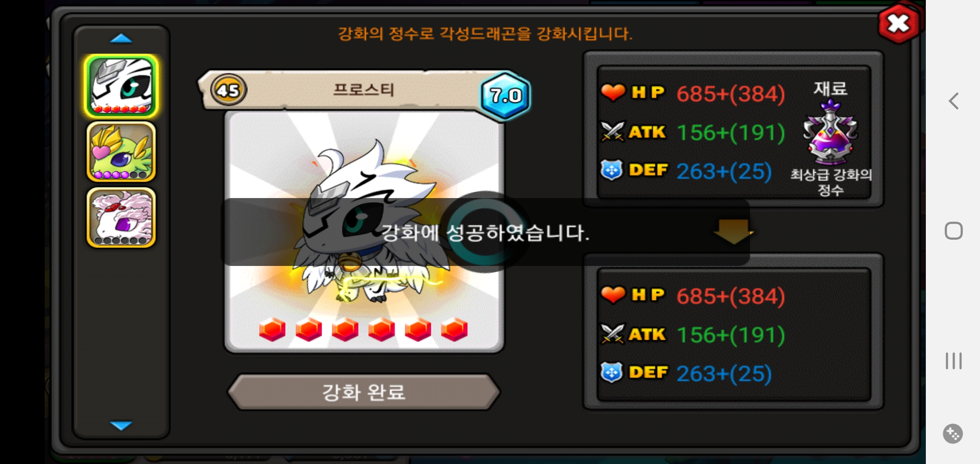The height and width of the screenshot is (464, 980).
Task: Click the DEF shield icon in lower stats
Action: click(x=612, y=372)
